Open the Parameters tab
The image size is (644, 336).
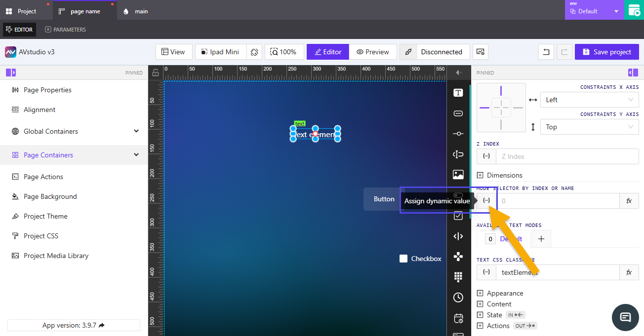tap(65, 30)
